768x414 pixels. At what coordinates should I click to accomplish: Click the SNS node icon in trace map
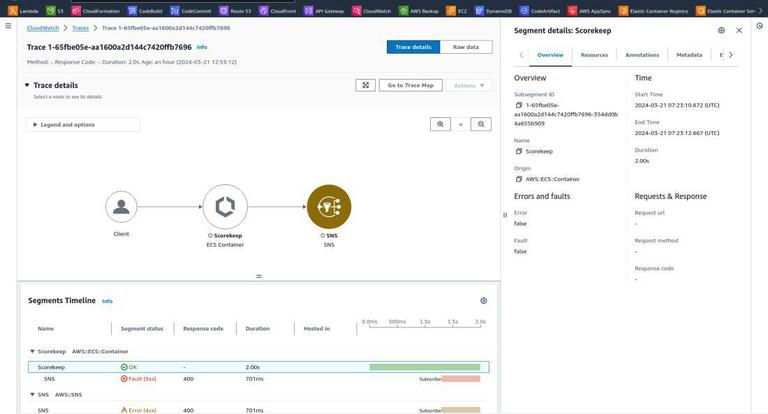click(329, 207)
